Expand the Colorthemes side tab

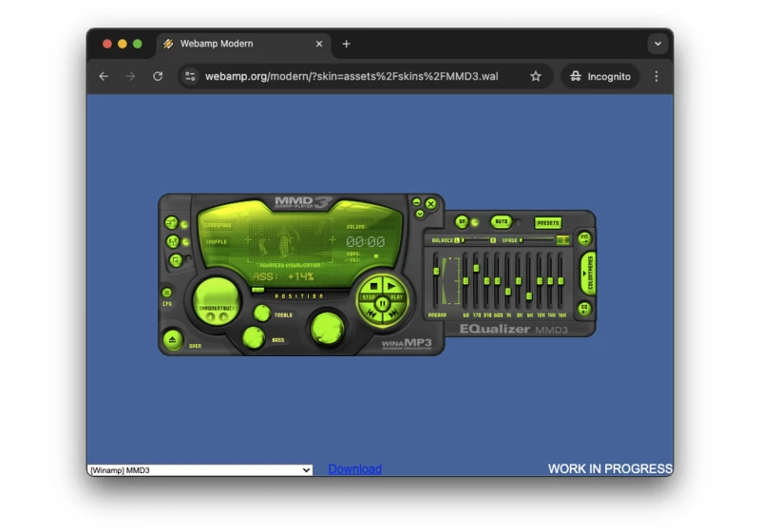point(588,274)
